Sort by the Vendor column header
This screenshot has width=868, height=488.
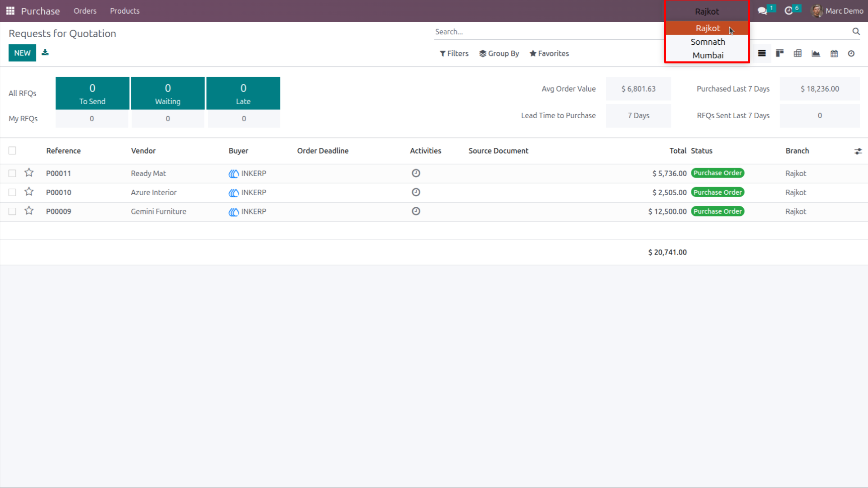coord(143,151)
